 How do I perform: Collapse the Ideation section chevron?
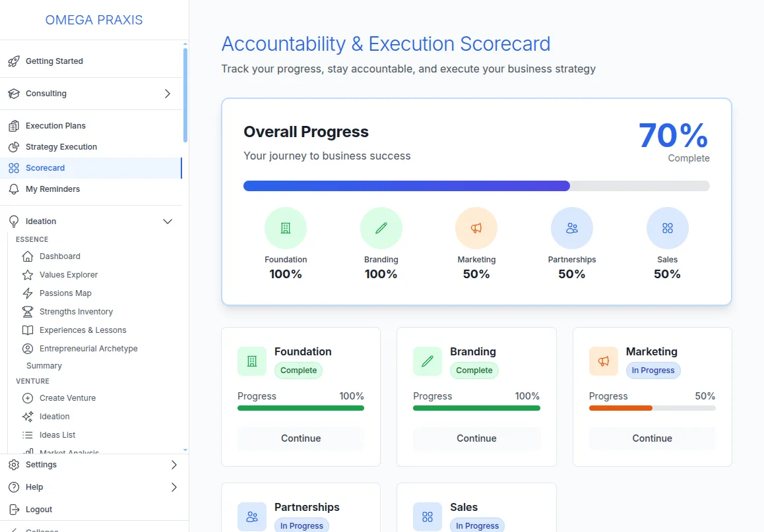point(168,222)
